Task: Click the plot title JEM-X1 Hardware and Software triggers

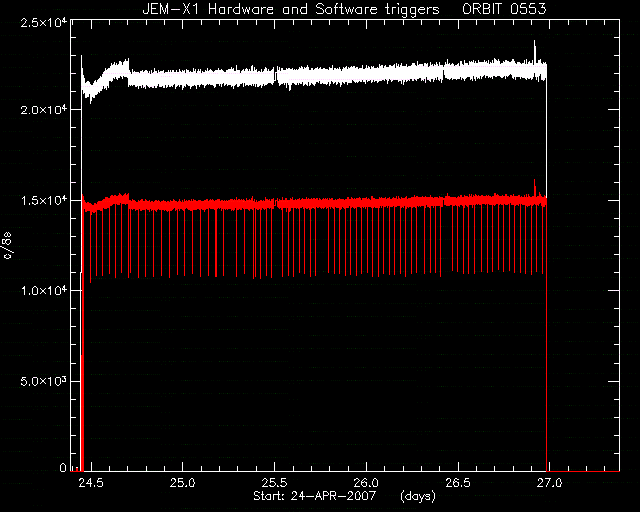Action: [x=291, y=9]
